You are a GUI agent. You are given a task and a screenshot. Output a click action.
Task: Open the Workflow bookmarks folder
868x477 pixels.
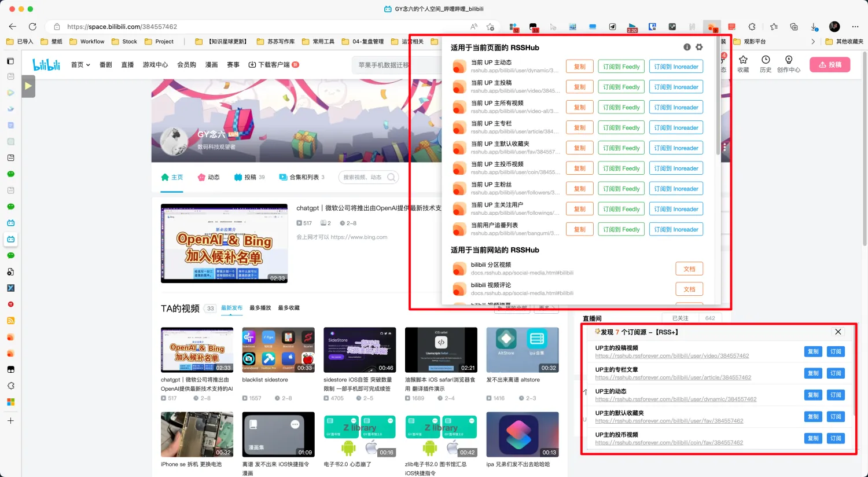(87, 42)
